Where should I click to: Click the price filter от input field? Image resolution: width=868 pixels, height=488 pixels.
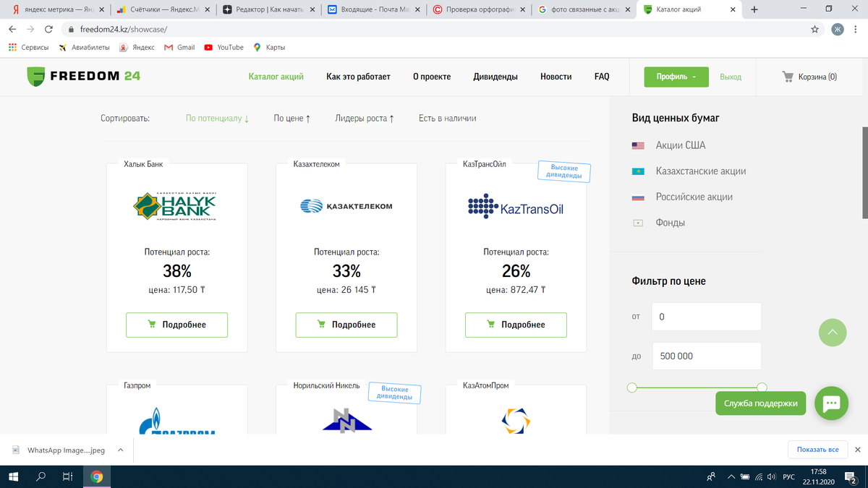point(706,317)
